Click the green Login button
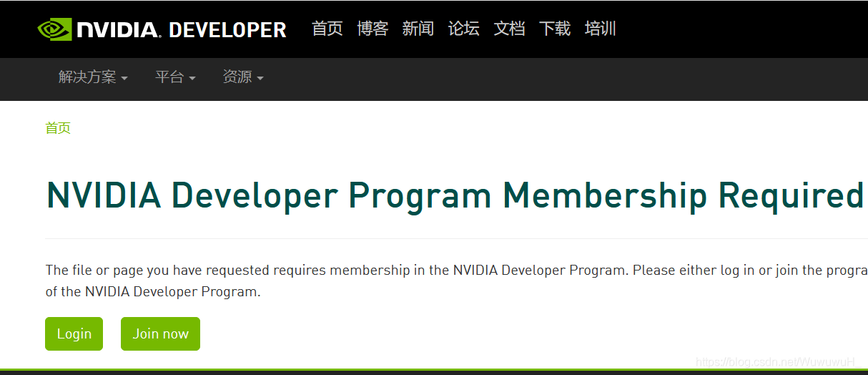Image resolution: width=868 pixels, height=375 pixels. [74, 334]
